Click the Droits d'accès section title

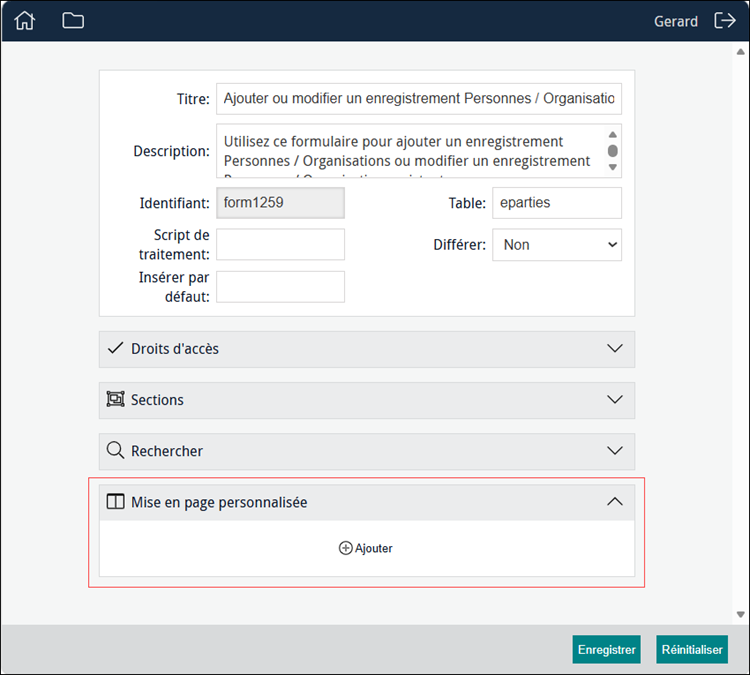pos(175,349)
